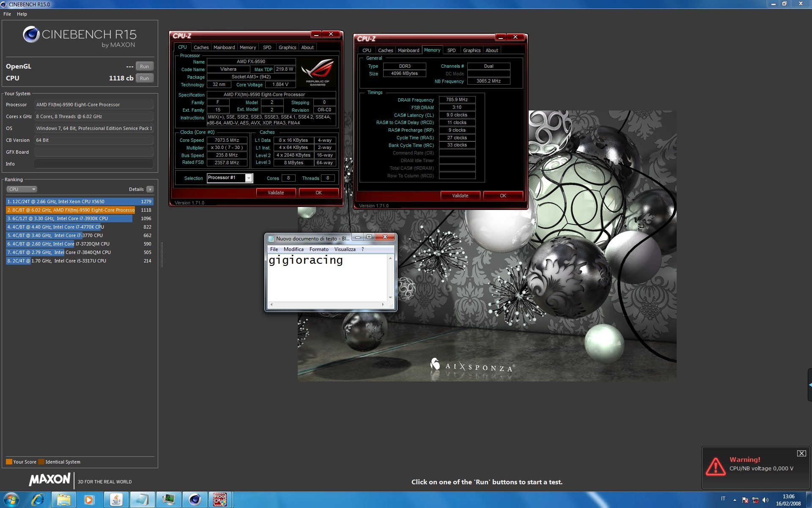Open SPD tab in left CPU-Z
Viewport: 812px width, 508px height.
(x=267, y=47)
